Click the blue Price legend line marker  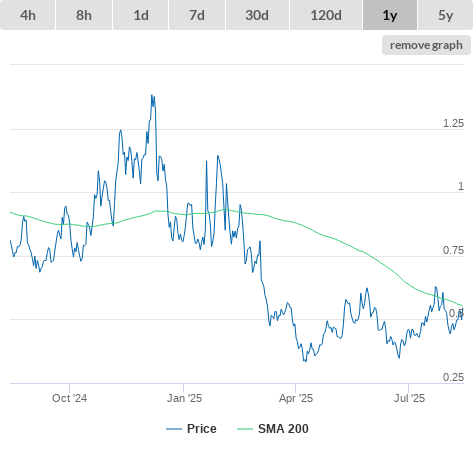point(174,429)
